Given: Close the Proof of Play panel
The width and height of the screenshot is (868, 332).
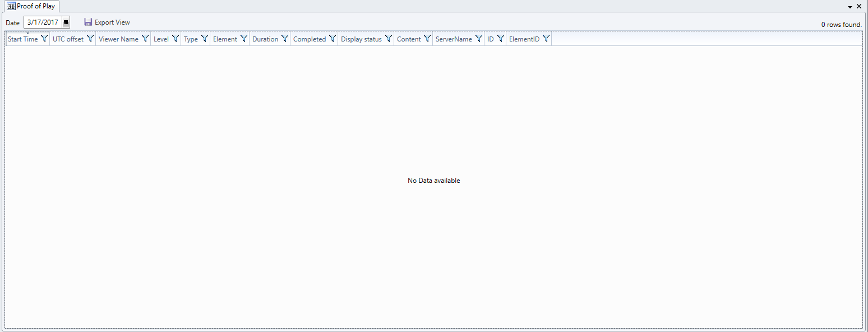Looking at the screenshot, I should (x=859, y=6).
